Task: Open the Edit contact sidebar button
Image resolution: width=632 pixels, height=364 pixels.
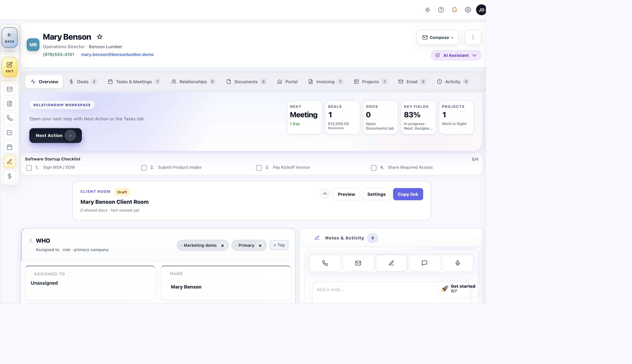Action: point(9,67)
